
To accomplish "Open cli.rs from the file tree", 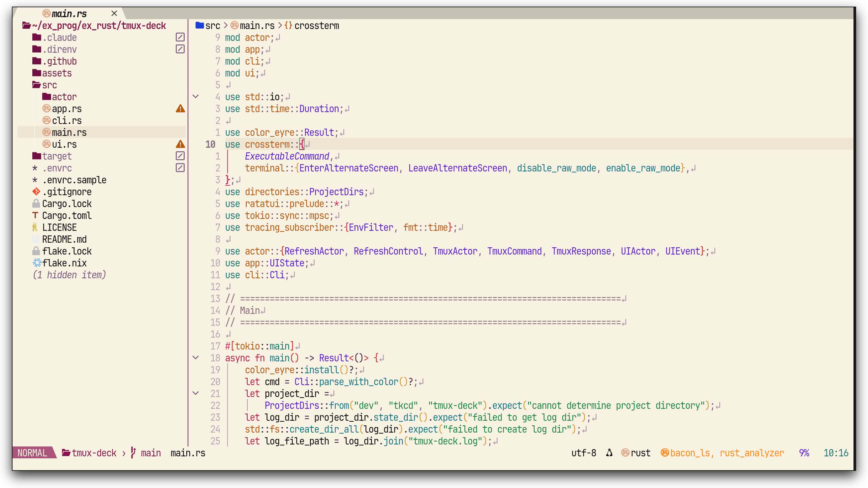I will pos(67,121).
